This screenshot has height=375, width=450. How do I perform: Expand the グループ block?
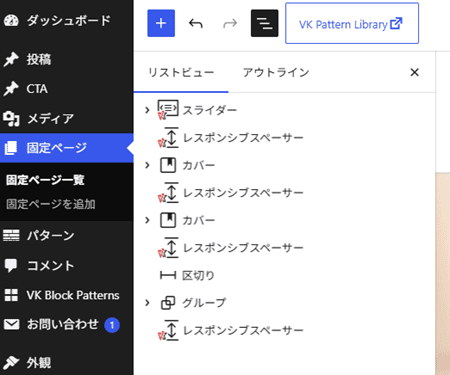(147, 303)
